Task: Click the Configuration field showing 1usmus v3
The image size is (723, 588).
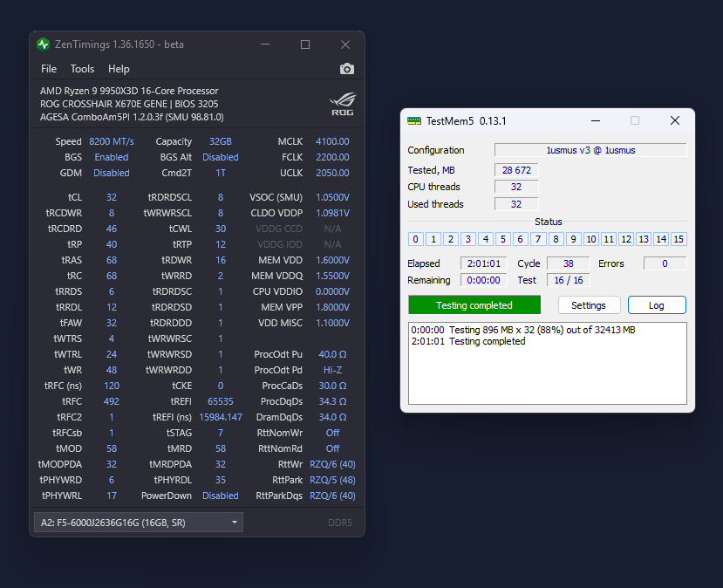Action: coord(590,150)
